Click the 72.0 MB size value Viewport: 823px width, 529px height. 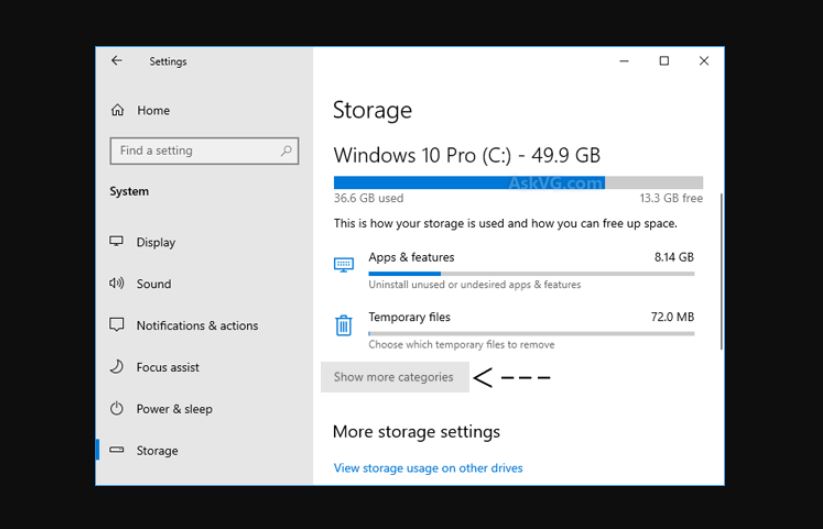tap(672, 317)
